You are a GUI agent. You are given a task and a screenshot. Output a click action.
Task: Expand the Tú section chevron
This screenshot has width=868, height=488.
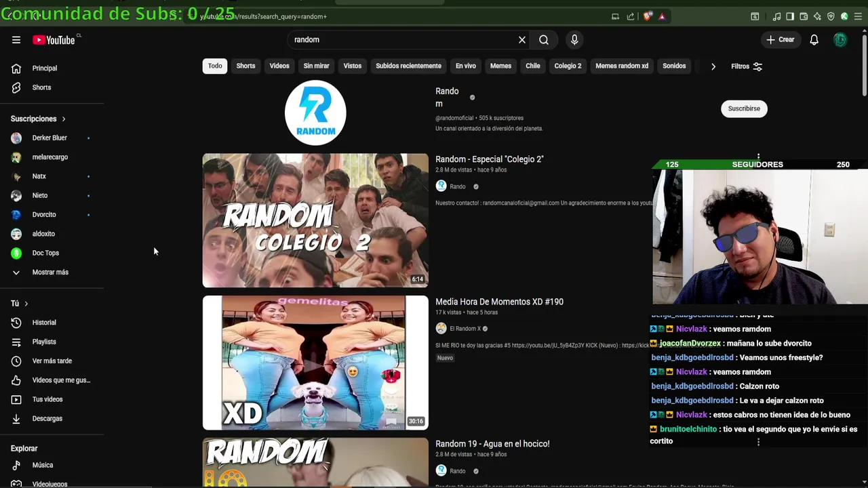point(26,304)
